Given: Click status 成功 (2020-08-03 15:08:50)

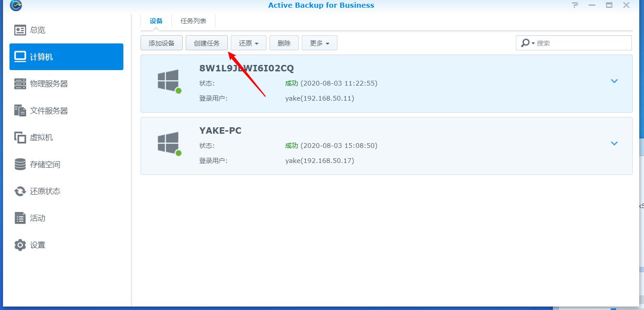Looking at the screenshot, I should pos(331,146).
